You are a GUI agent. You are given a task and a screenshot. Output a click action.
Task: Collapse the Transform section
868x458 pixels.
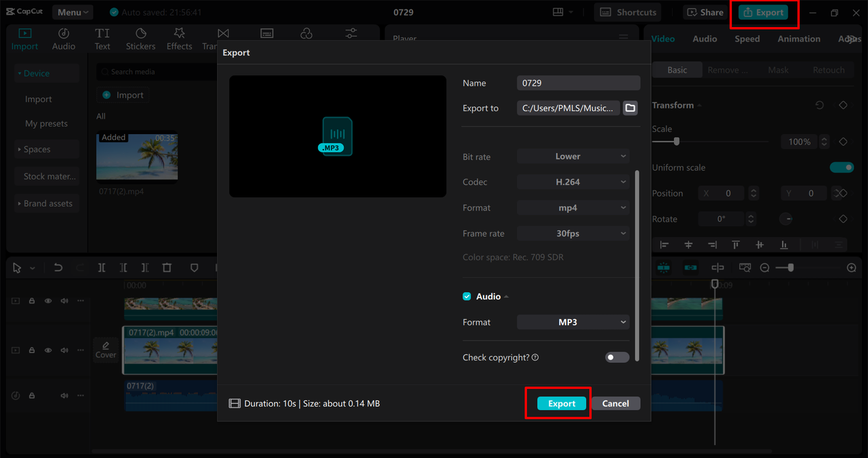coord(698,106)
